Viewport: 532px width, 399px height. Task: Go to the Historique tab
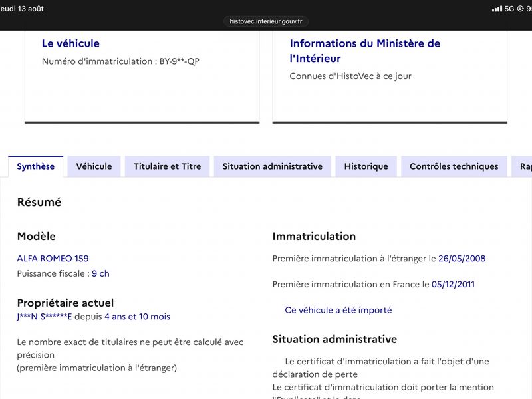(366, 166)
